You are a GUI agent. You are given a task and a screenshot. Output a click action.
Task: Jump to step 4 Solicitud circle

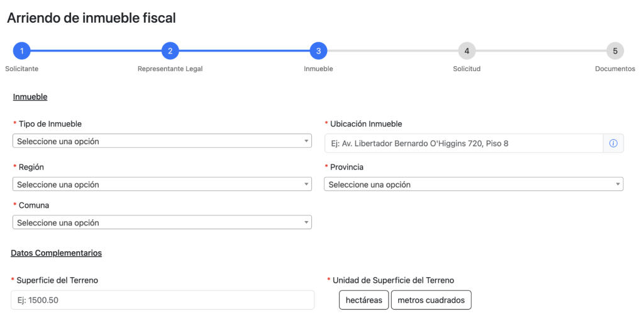[x=467, y=51]
